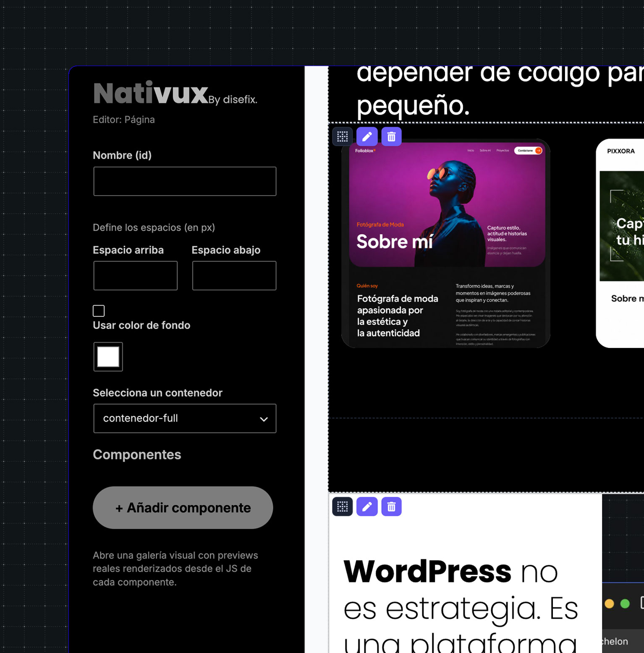Image resolution: width=644 pixels, height=653 pixels.
Task: Click the PIXXORA preview card
Action: pos(620,243)
